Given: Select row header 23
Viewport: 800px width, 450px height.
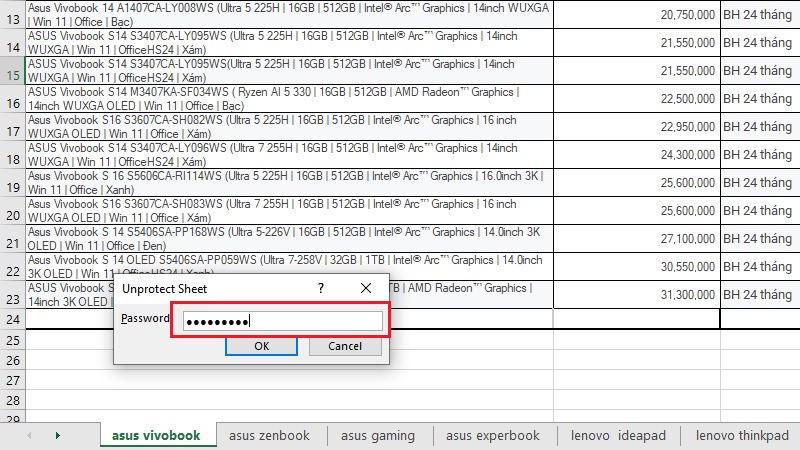Looking at the screenshot, I should pos(13,295).
